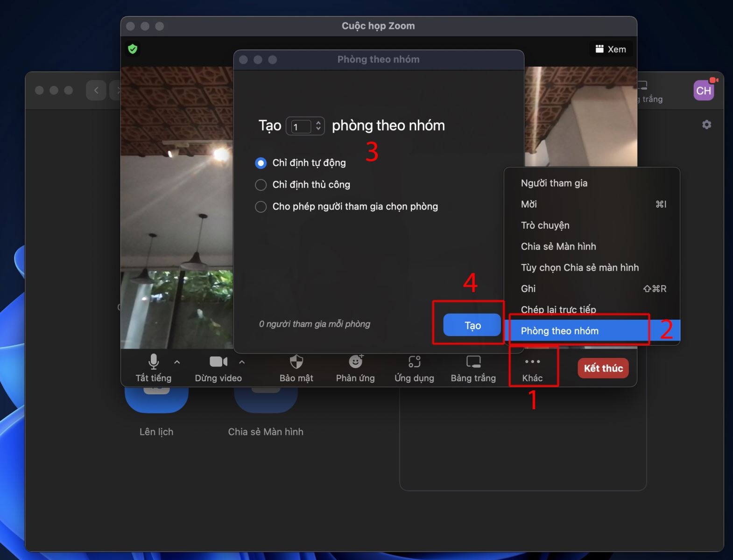The width and height of the screenshot is (733, 560).
Task: Click the Cuộc họp Zoom title bar
Action: [x=379, y=26]
